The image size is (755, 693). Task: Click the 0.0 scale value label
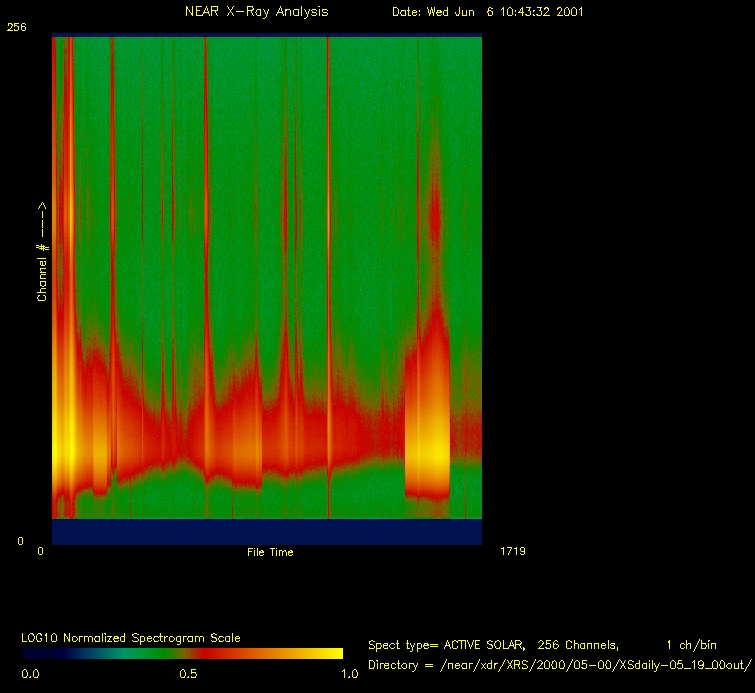pos(31,674)
